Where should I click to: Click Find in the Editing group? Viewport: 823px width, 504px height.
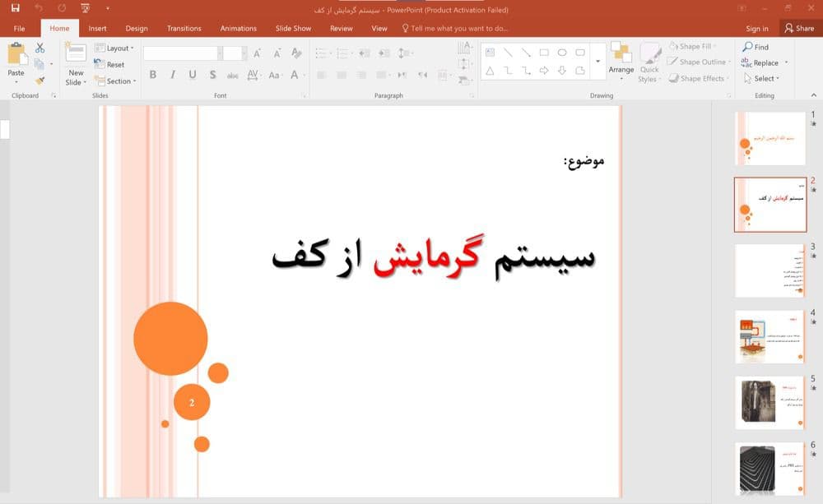(756, 47)
